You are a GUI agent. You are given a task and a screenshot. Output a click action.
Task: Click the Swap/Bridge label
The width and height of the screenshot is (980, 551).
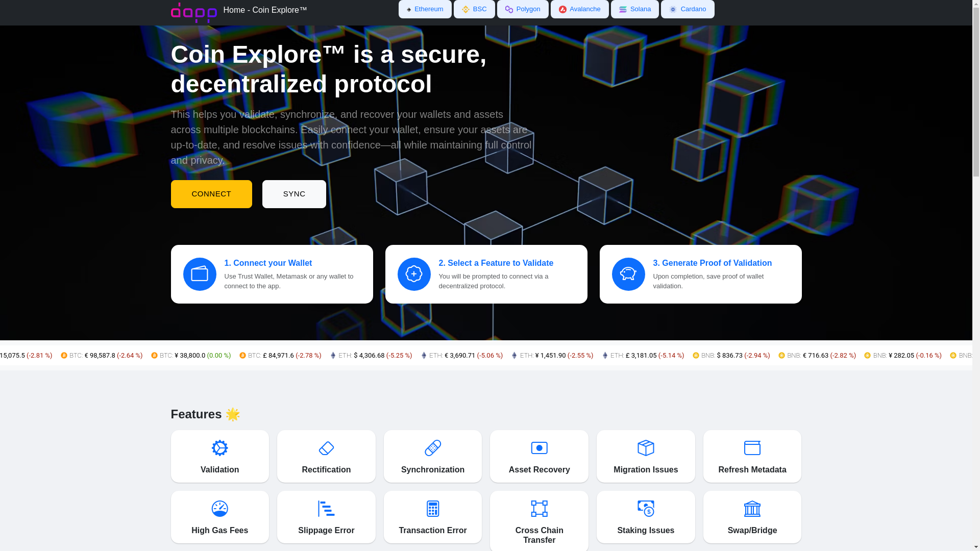(x=752, y=531)
